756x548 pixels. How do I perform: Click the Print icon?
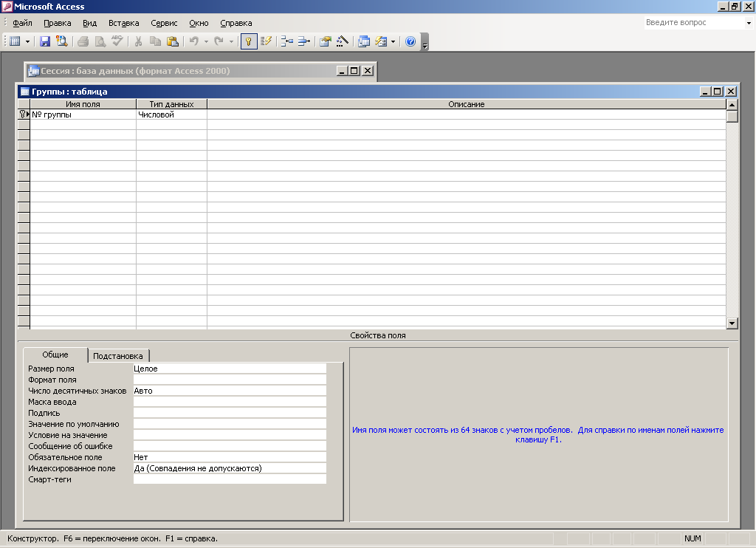click(83, 41)
